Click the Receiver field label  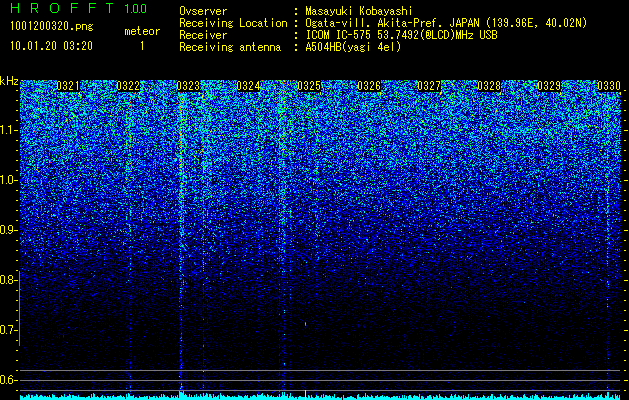pyautogui.click(x=203, y=35)
